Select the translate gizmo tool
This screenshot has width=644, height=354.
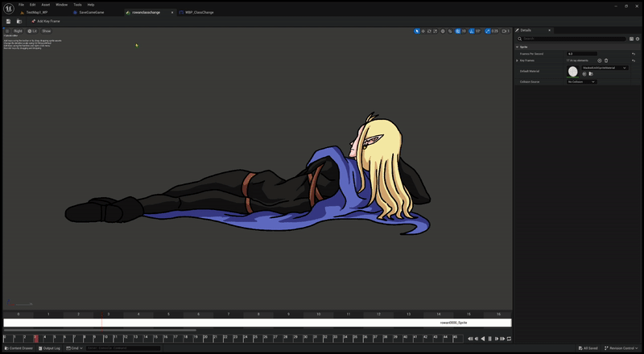tap(423, 31)
